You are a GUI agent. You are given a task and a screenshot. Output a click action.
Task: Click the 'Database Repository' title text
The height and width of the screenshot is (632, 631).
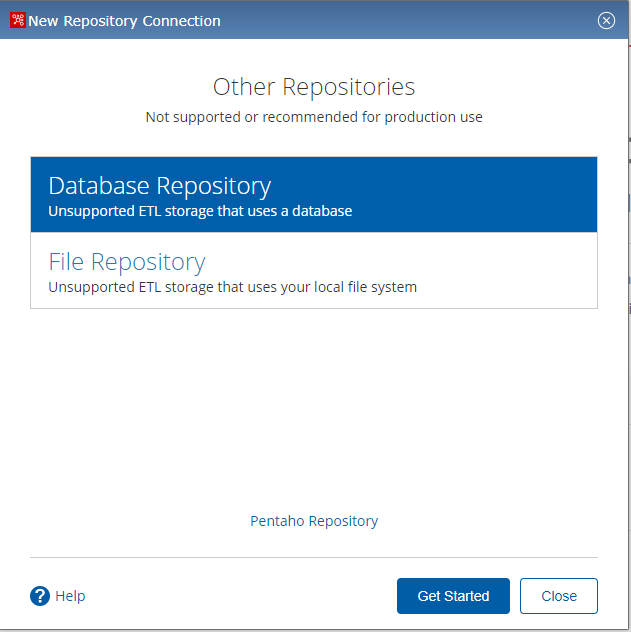[160, 186]
